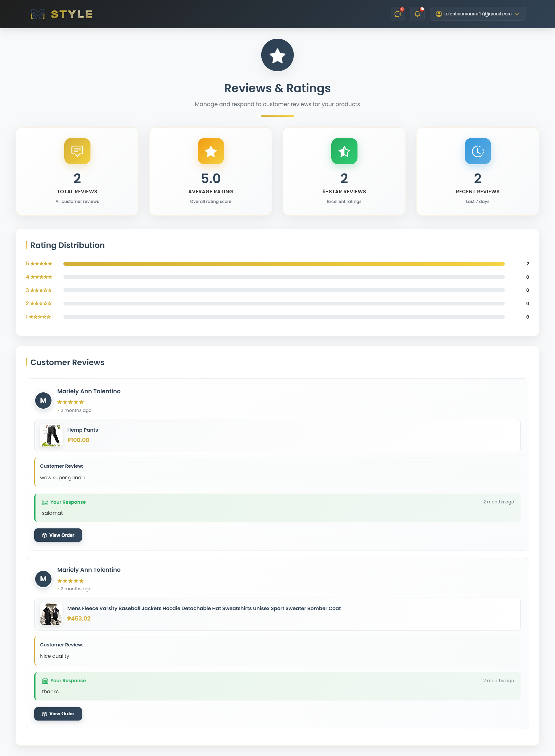The height and width of the screenshot is (756, 555).
Task: Select the 1-star rating distribution bar
Action: tap(284, 317)
